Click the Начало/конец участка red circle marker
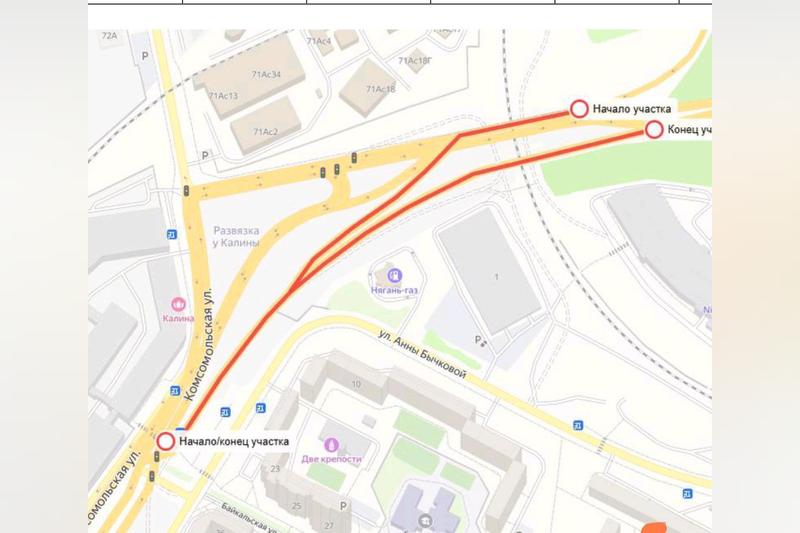 (165, 441)
